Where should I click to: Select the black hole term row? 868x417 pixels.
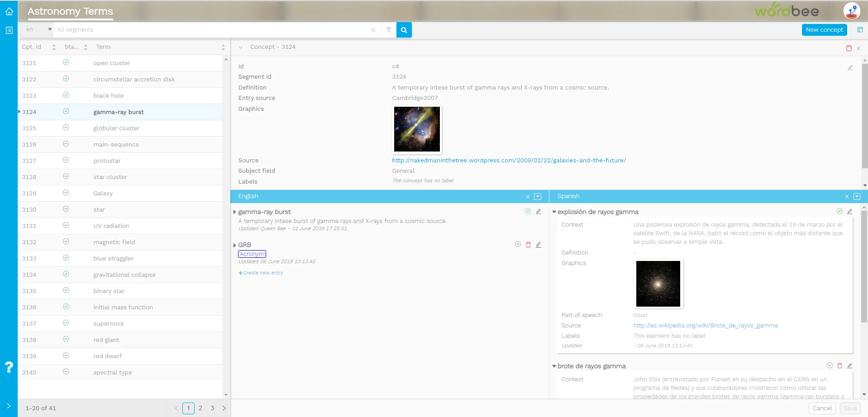[x=109, y=95]
